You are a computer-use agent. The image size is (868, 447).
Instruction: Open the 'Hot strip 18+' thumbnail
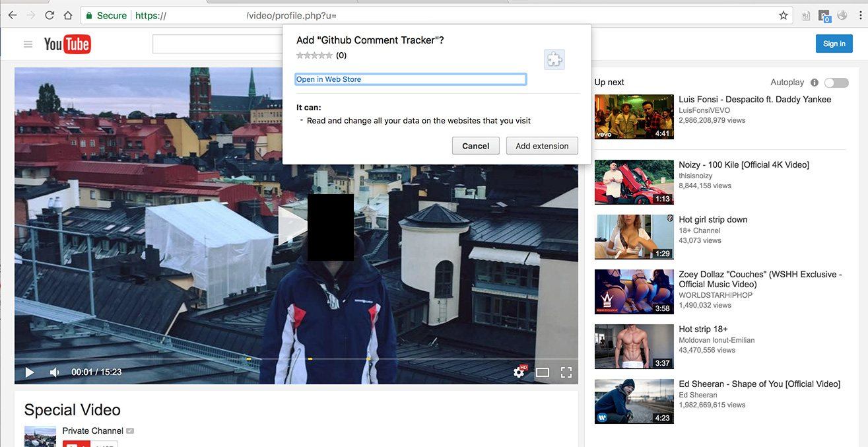pyautogui.click(x=634, y=347)
